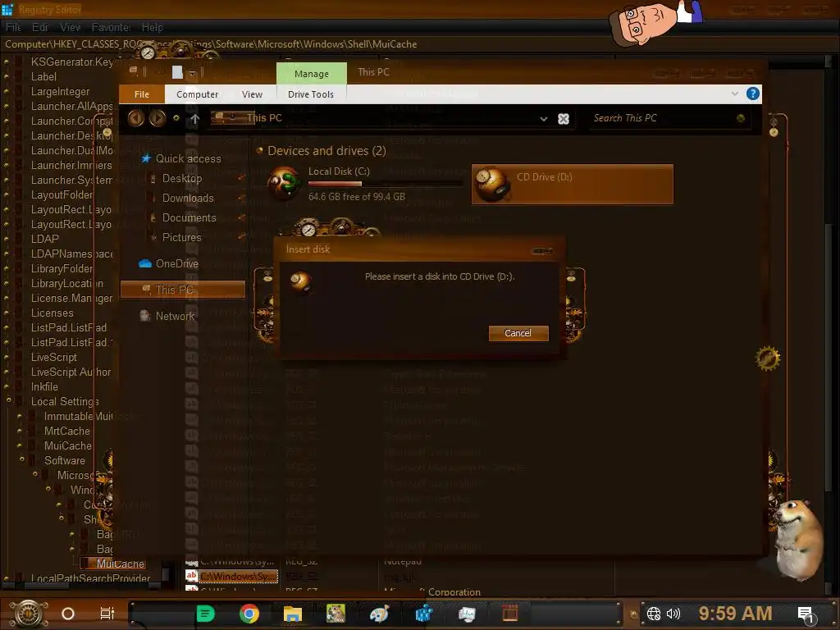840x630 pixels.
Task: Open the volume control tray icon
Action: click(x=673, y=614)
